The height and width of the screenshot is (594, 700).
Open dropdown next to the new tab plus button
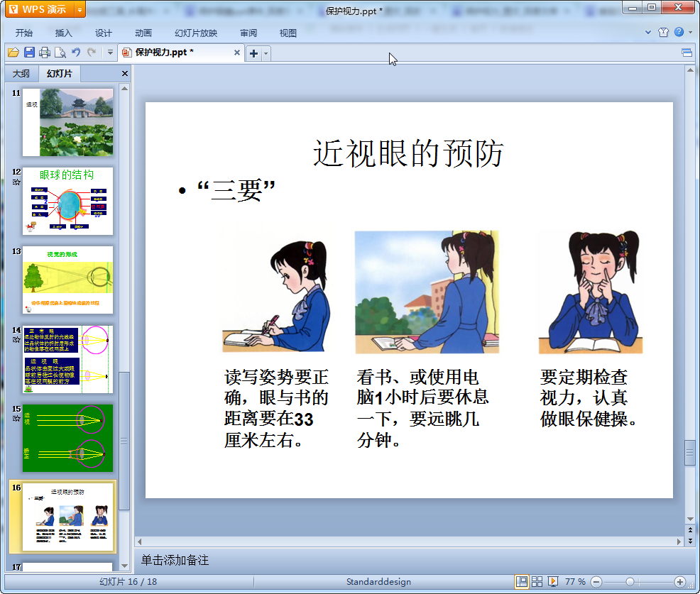tap(266, 53)
